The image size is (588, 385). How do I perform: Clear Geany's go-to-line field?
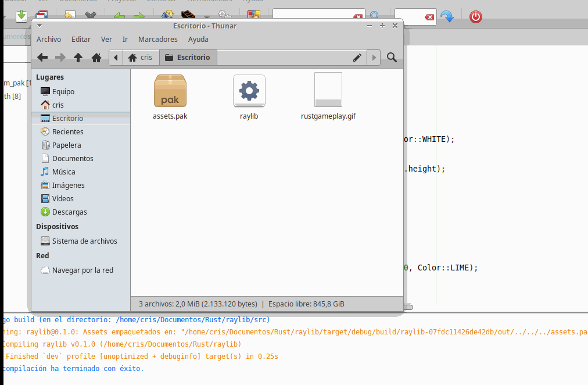click(429, 17)
